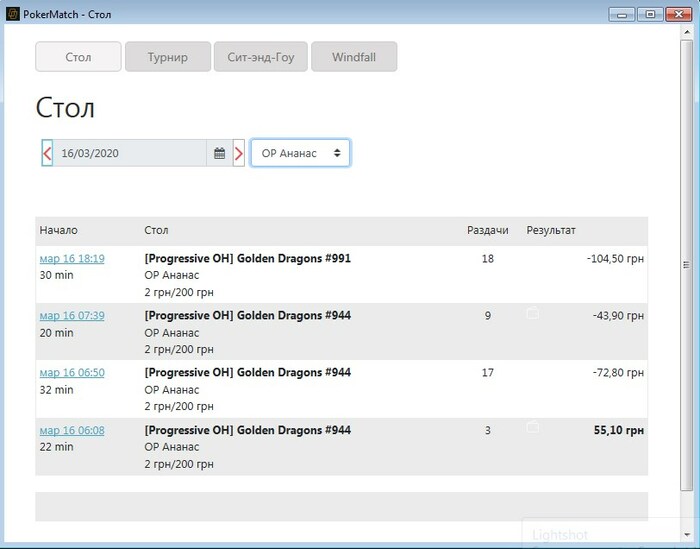The width and height of the screenshot is (700, 549).
Task: Click the Стол column header
Action: pos(156,230)
